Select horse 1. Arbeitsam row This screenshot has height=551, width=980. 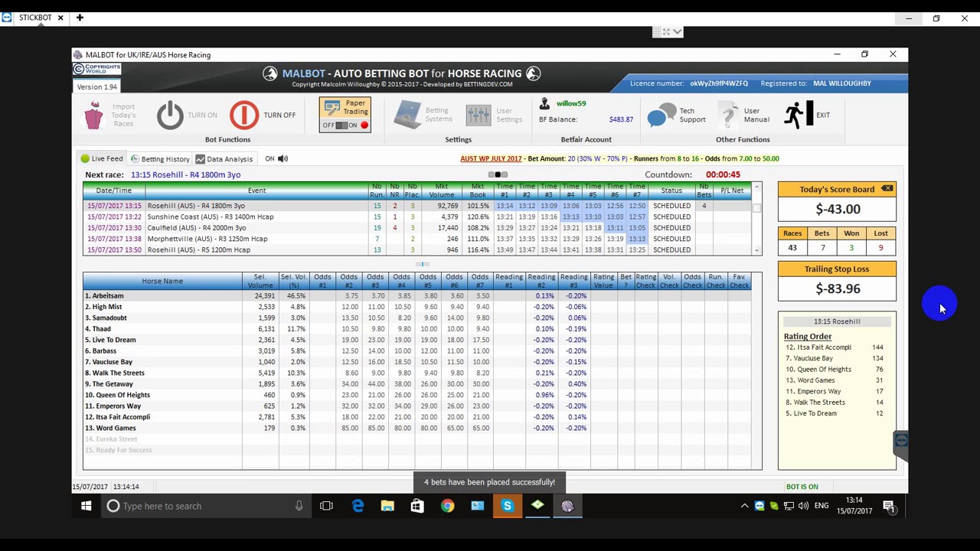click(417, 295)
